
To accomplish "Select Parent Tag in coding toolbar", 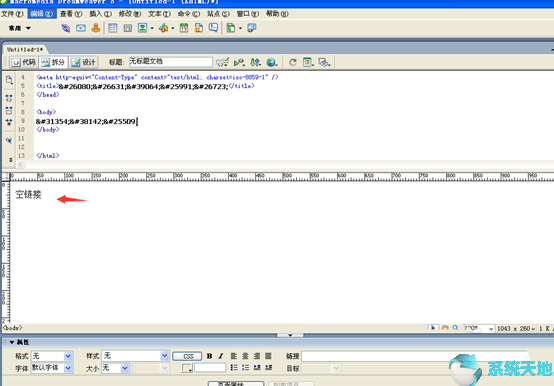I will pos(9,141).
